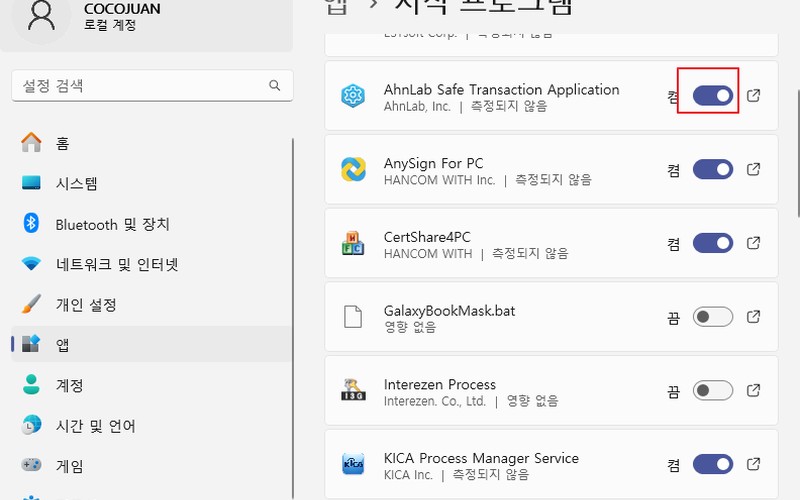Switch off CertShare4PC startup toggle
The image size is (800, 500).
713,243
